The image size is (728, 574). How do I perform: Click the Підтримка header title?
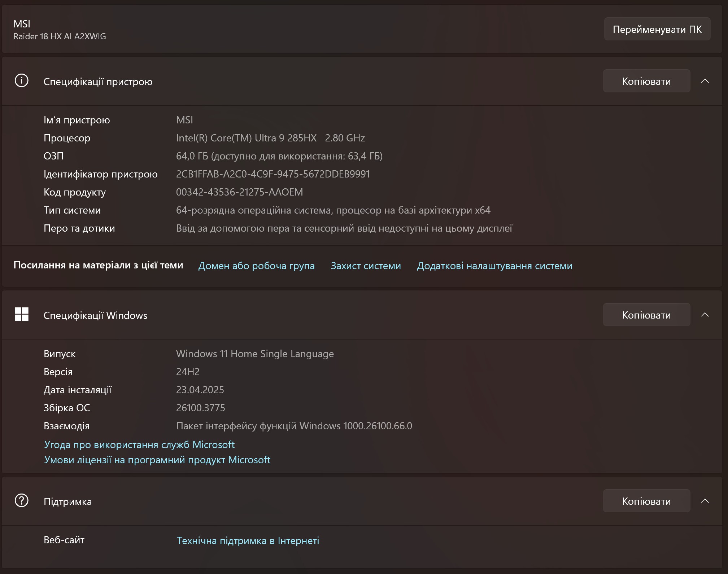(67, 501)
